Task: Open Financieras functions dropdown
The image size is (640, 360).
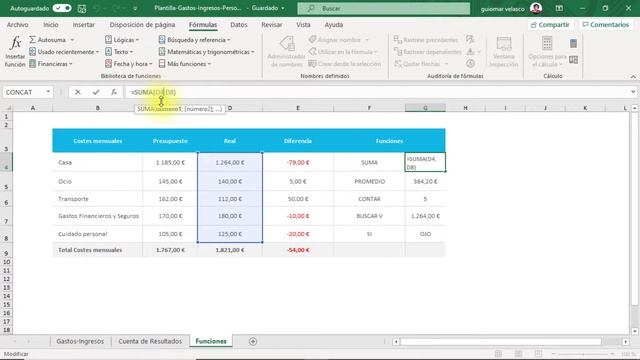Action: coord(51,64)
